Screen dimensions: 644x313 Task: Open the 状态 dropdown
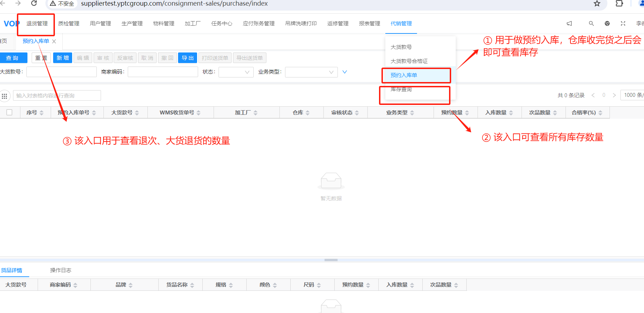point(236,72)
